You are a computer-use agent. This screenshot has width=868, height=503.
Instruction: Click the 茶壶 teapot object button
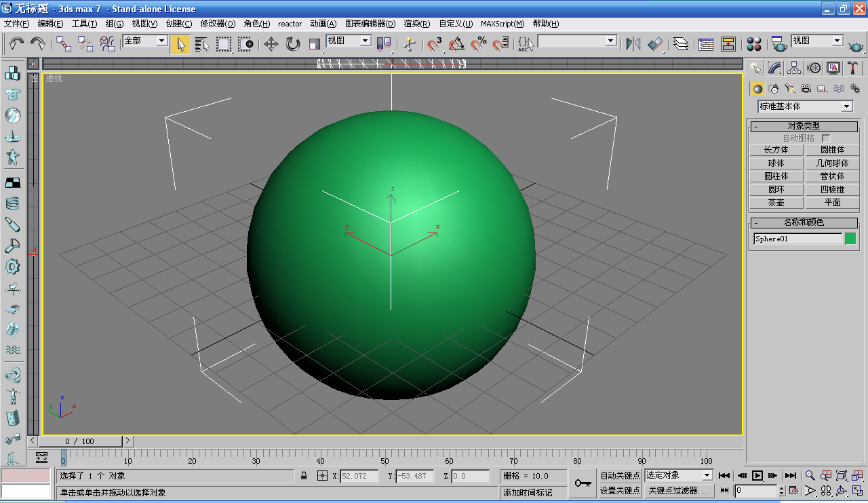point(776,203)
